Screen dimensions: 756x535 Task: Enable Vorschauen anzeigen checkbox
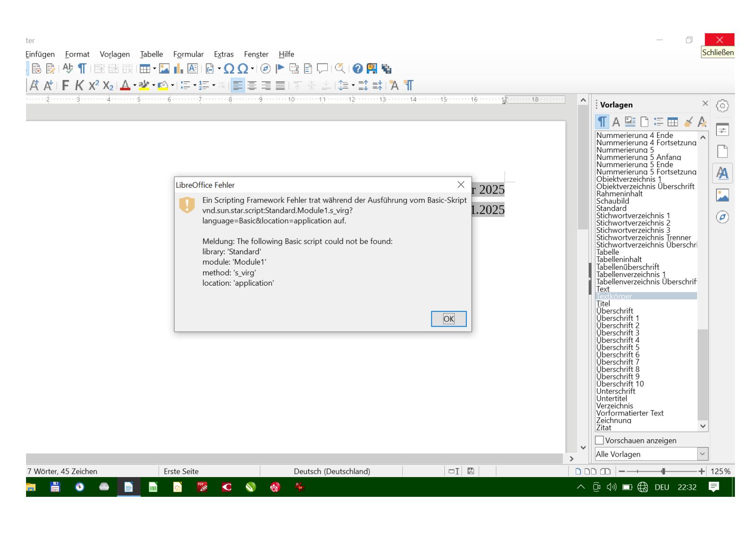pos(599,440)
